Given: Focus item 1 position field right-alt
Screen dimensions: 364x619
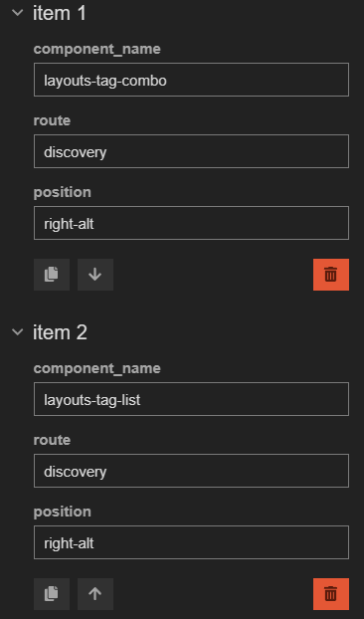Looking at the screenshot, I should [x=191, y=223].
